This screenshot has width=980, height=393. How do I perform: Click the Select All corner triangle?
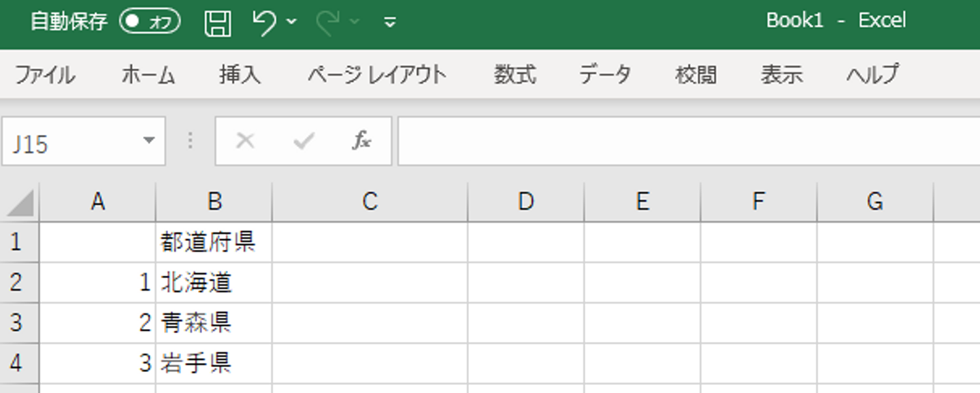20,202
